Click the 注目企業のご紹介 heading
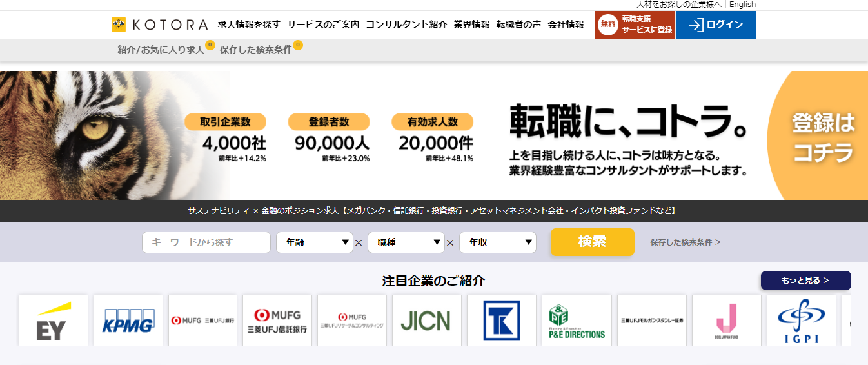 (x=433, y=281)
